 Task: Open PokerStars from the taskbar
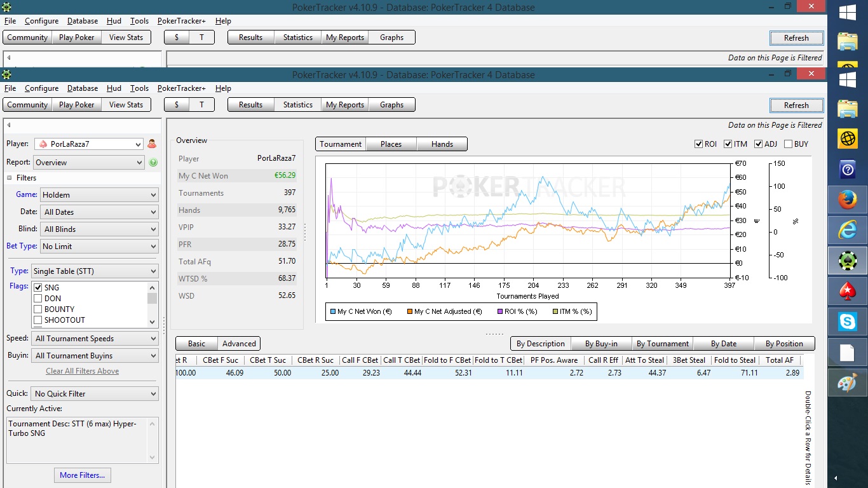point(848,291)
